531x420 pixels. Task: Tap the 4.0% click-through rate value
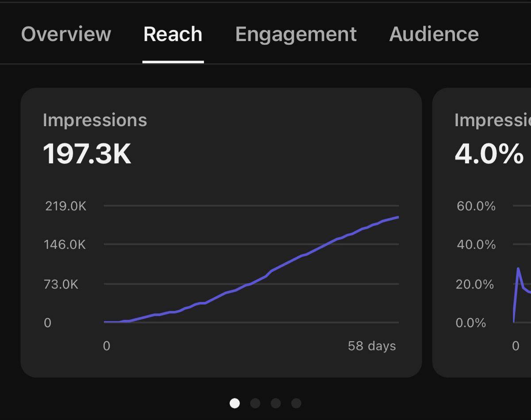(489, 154)
